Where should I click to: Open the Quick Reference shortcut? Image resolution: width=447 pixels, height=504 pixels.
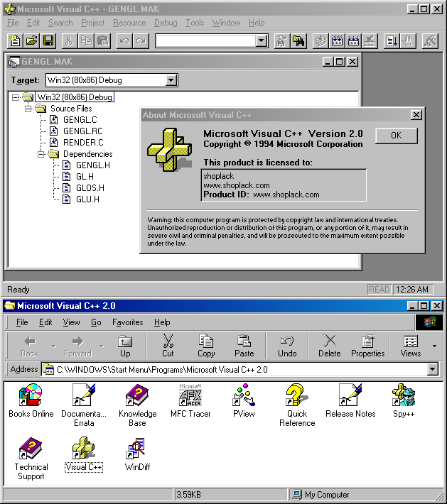click(297, 405)
